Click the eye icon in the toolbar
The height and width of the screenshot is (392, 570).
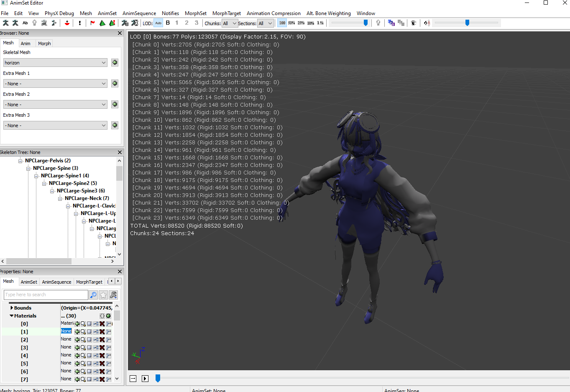tap(413, 23)
